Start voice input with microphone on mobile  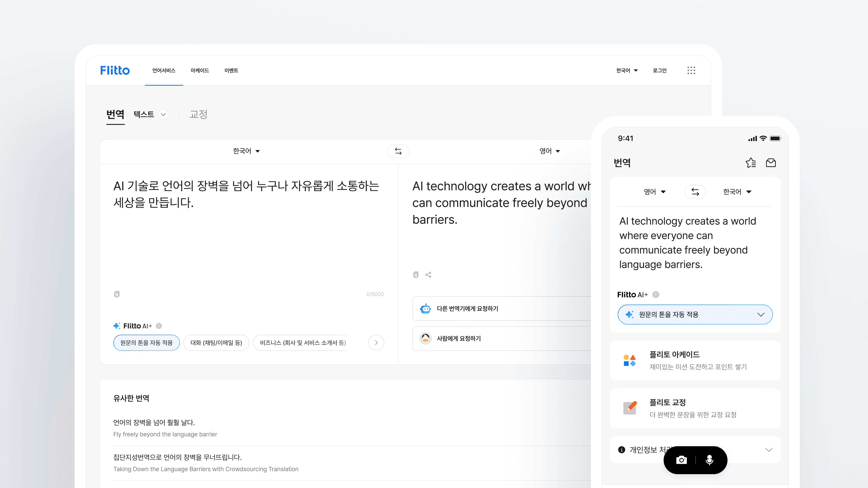point(709,460)
